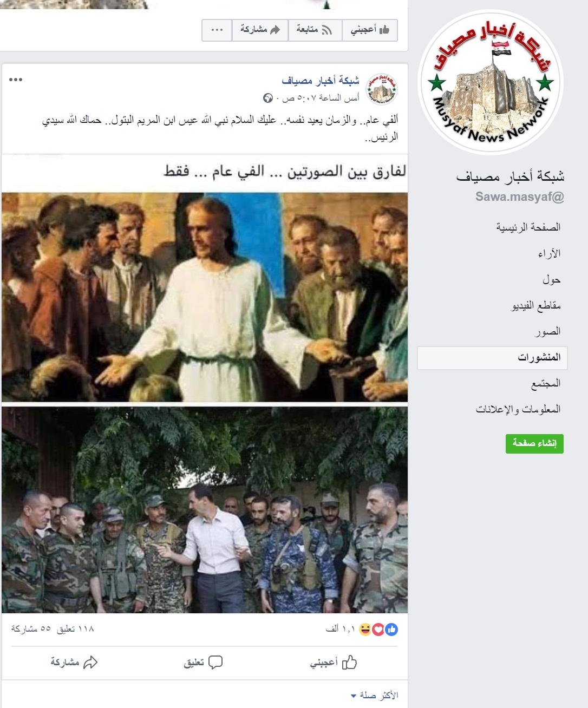Click the red heart reaction icon
Viewport: 588px width, 708px height.
(378, 629)
